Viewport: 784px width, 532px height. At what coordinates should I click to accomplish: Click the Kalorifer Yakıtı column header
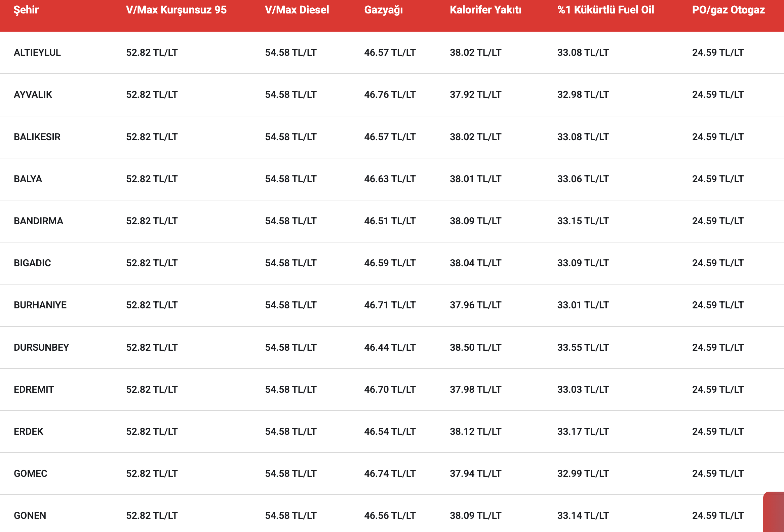(x=485, y=10)
